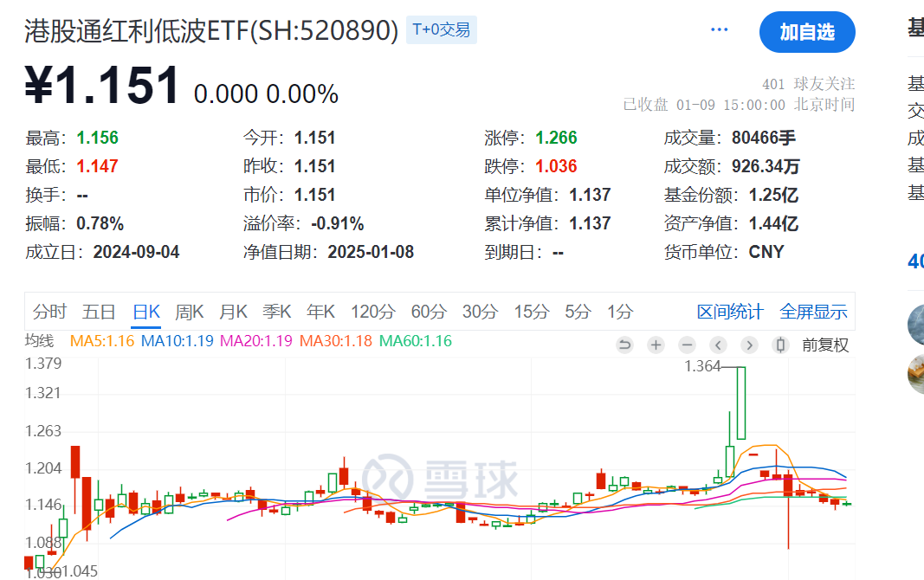
Task: Zoom out the chart with minus icon
Action: (x=687, y=345)
